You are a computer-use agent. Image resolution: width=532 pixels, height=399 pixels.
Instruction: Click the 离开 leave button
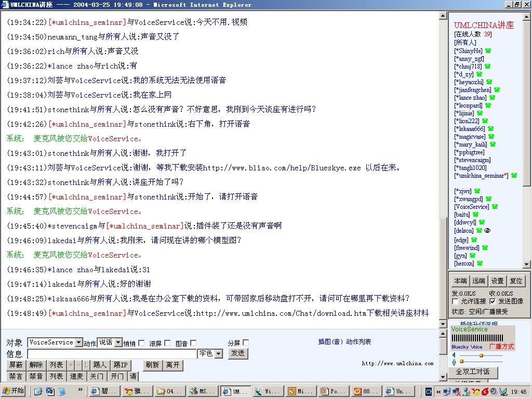pyautogui.click(x=172, y=365)
